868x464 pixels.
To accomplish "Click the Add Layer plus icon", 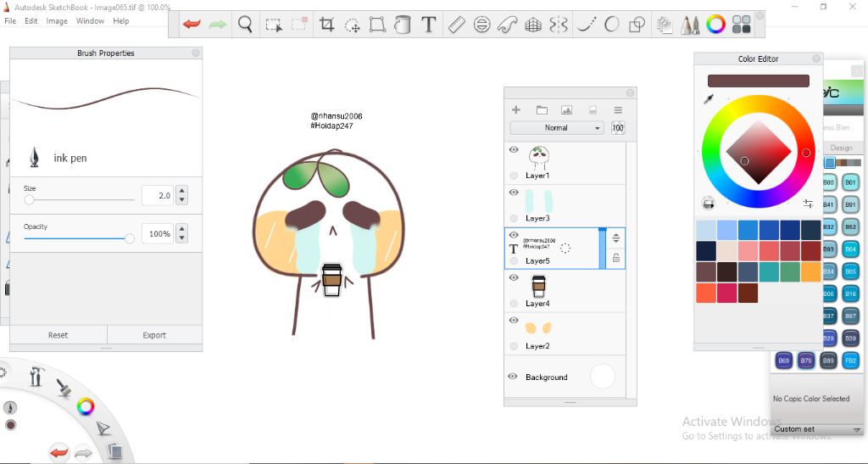I will tap(516, 109).
